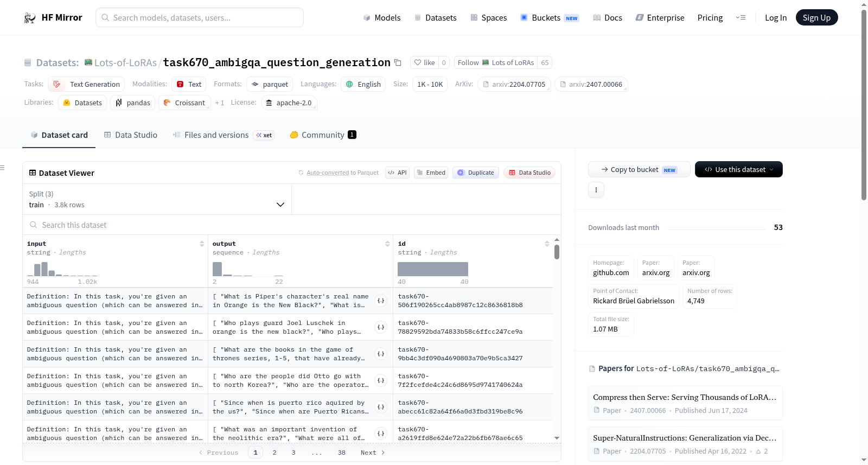This screenshot has height=465, width=868.
Task: Expand the JSON icon for the neolithic era row
Action: 381,434
